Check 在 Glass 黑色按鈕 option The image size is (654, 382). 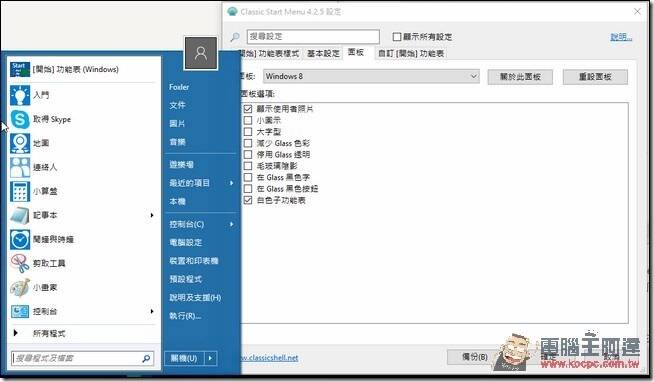tap(248, 189)
